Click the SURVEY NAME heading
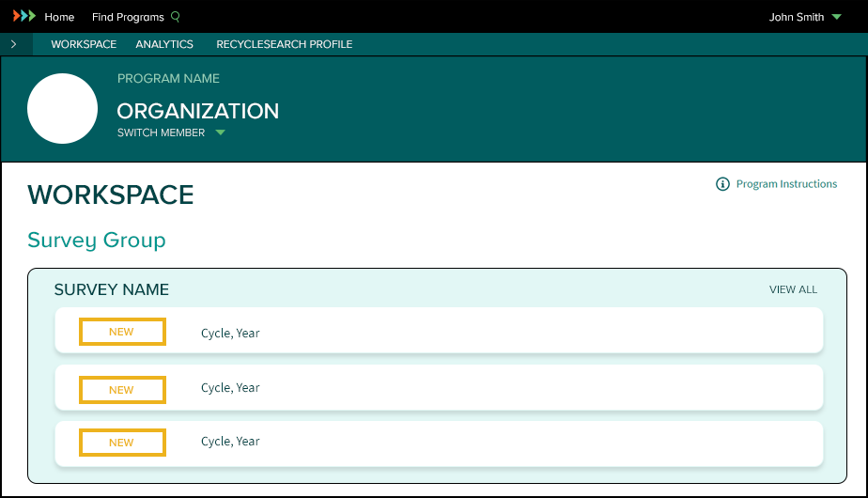Screen dimensions: 868x498 (x=111, y=289)
